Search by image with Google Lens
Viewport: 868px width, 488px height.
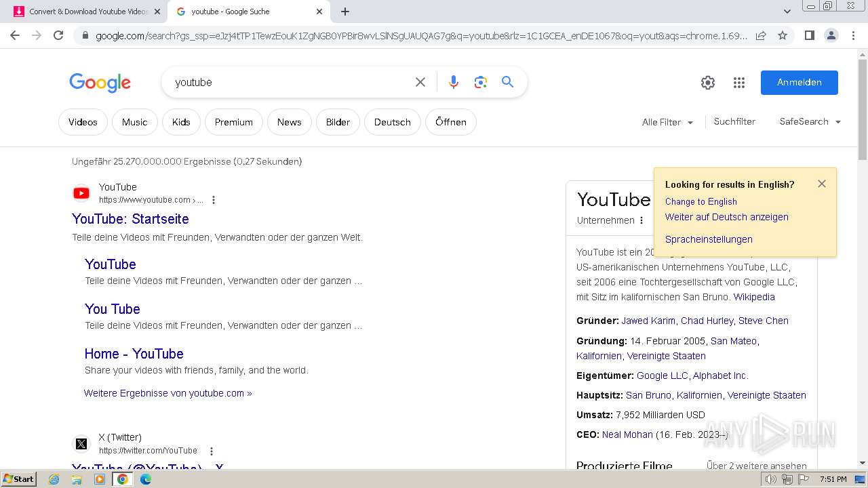(481, 82)
